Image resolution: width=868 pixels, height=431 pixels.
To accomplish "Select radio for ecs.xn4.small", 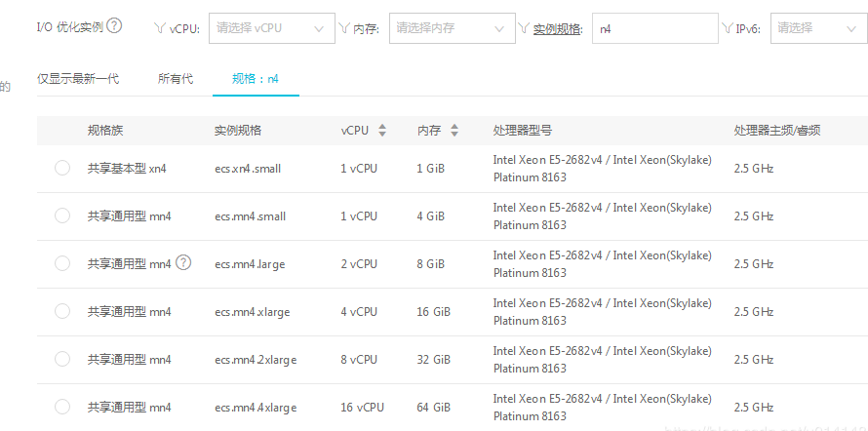I will pos(62,168).
